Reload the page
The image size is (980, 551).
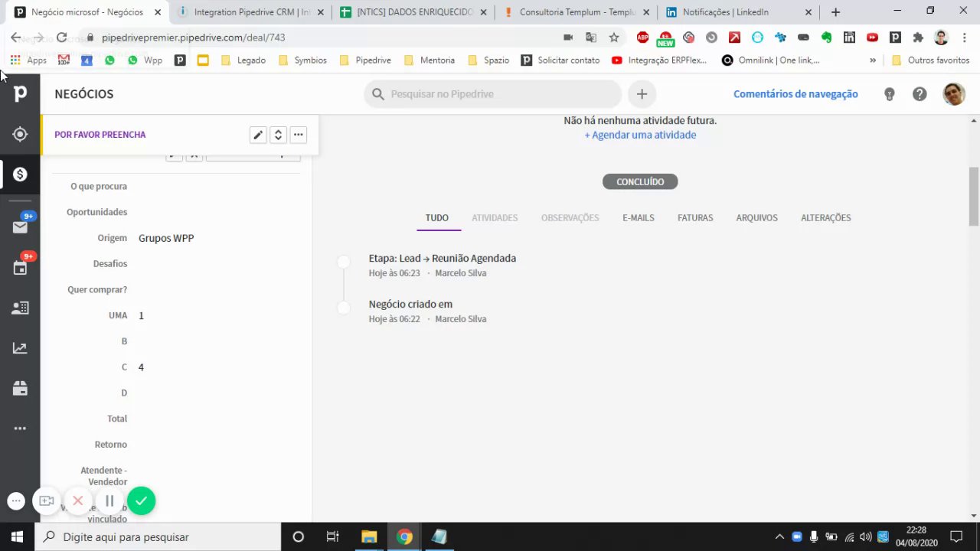coord(61,37)
